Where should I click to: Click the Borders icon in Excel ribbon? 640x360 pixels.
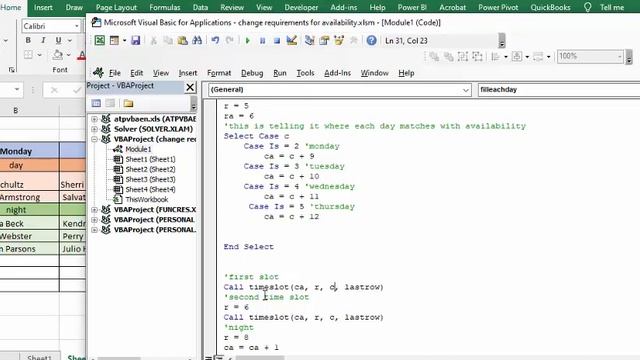(x=28, y=55)
